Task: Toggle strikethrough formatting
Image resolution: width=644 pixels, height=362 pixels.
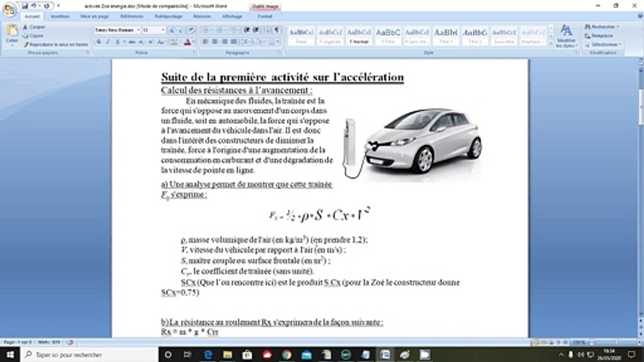Action: [131, 42]
